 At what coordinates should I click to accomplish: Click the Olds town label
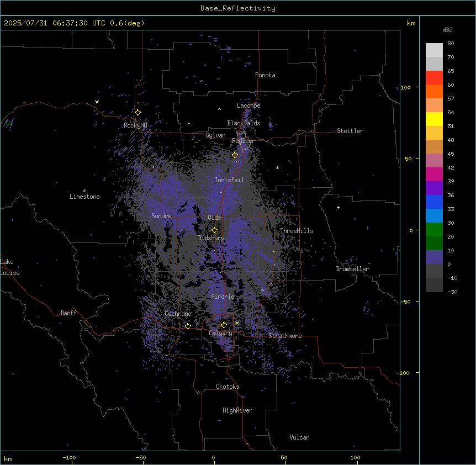pyautogui.click(x=214, y=218)
